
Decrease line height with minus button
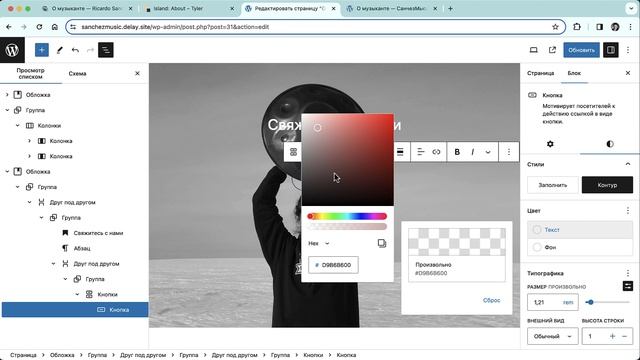click(624, 336)
